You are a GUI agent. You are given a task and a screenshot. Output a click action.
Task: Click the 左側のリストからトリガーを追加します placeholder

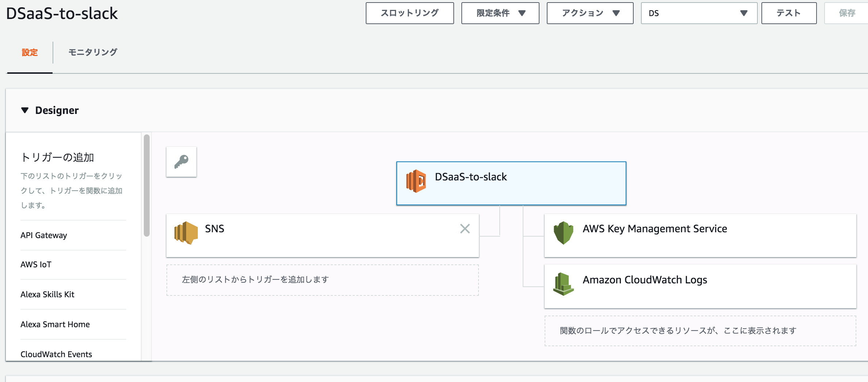[x=323, y=280]
